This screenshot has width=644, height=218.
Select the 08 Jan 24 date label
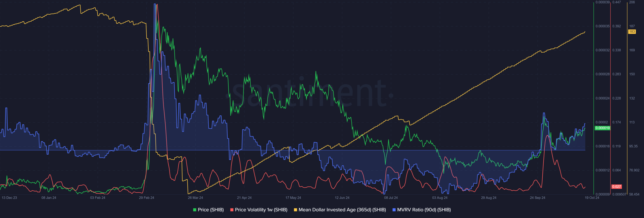pyautogui.click(x=49, y=198)
